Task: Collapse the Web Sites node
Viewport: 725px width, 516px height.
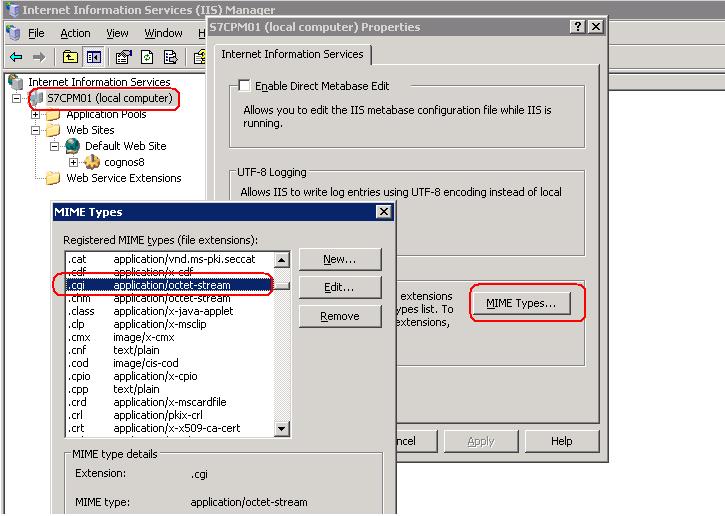Action: (x=36, y=130)
